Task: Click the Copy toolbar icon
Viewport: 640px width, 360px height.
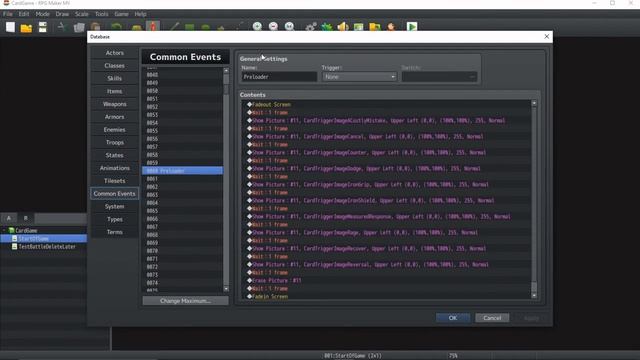Action: click(x=79, y=27)
